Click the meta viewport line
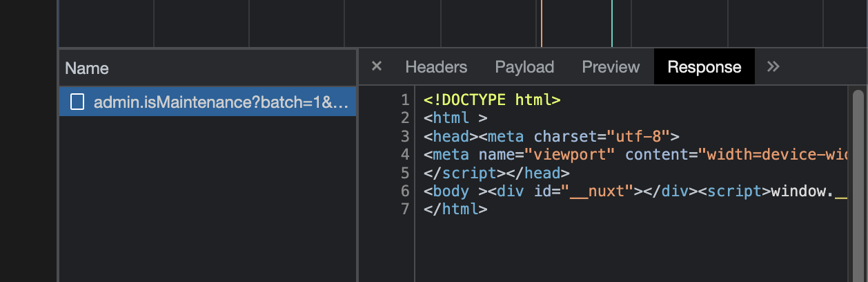The image size is (868, 282). tap(635, 154)
